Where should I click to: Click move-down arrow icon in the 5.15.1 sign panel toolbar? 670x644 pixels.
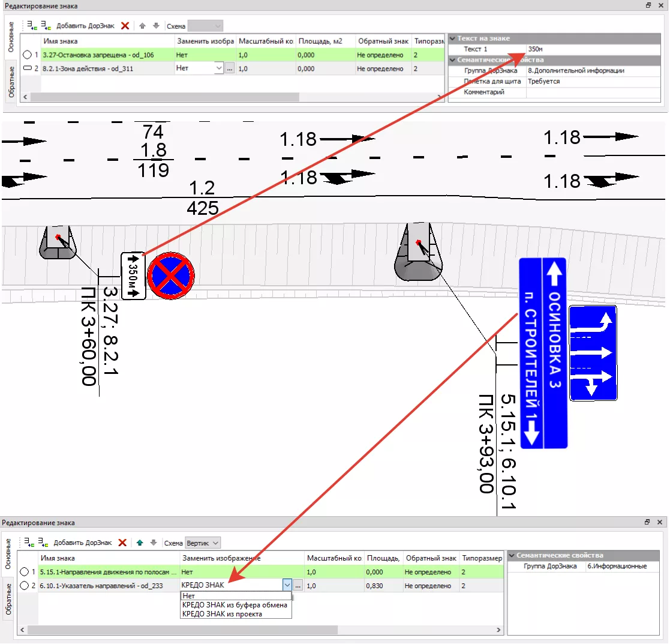pos(154,543)
